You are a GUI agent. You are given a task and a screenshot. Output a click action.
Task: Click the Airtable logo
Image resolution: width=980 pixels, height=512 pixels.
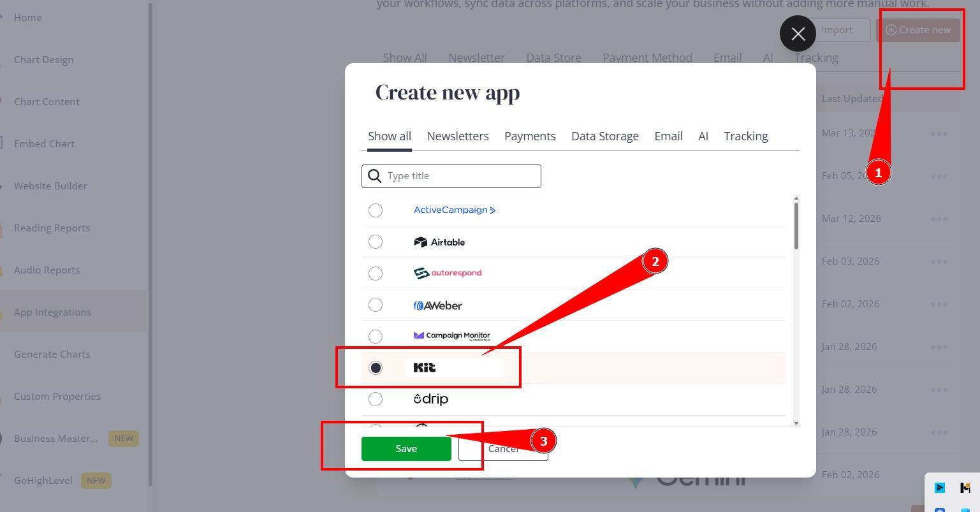tap(439, 242)
